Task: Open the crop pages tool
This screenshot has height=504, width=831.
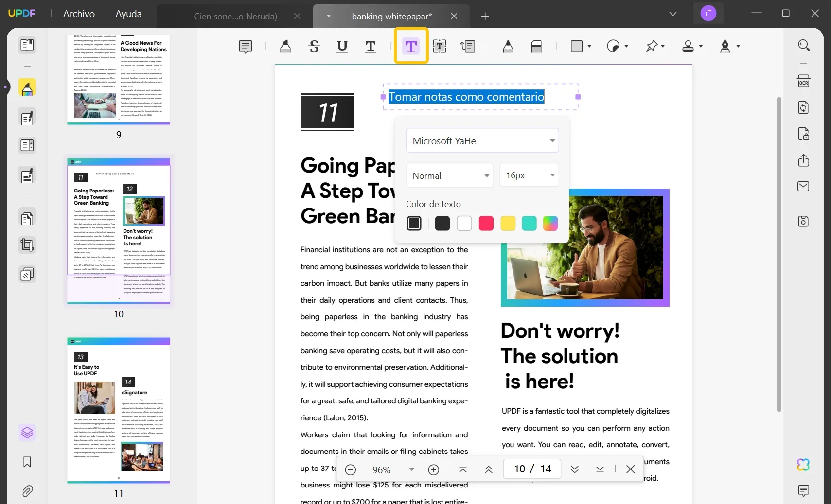Action: tap(27, 245)
